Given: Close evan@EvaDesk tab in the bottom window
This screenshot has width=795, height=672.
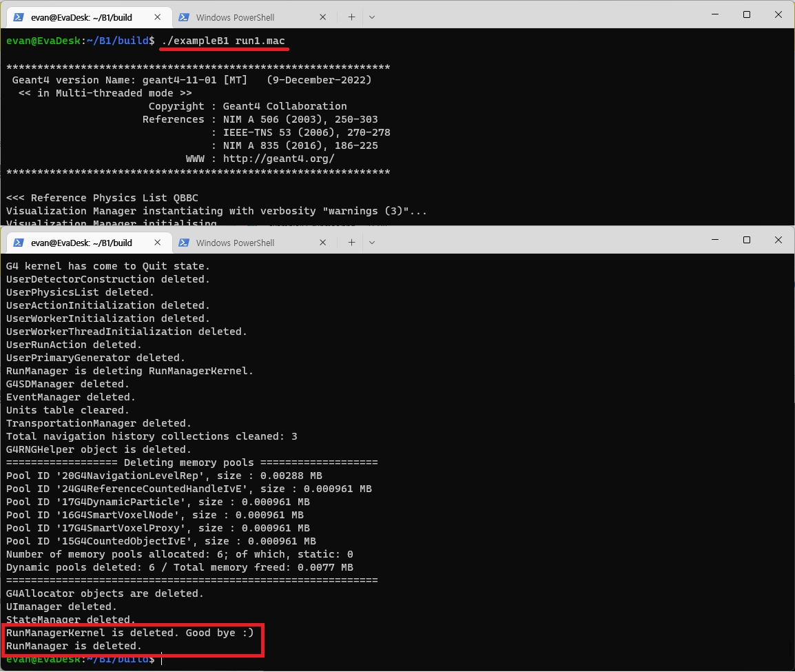Looking at the screenshot, I should coord(158,243).
